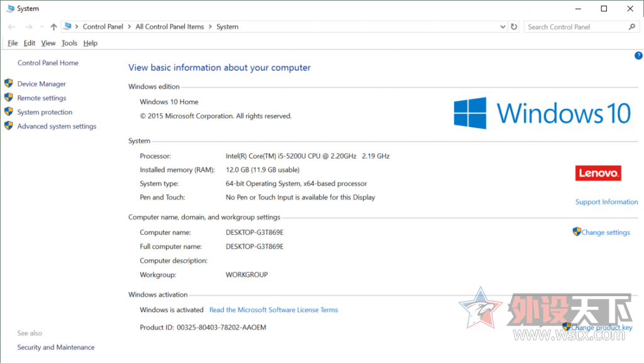
Task: Click the Lenovo logo
Action: [598, 173]
